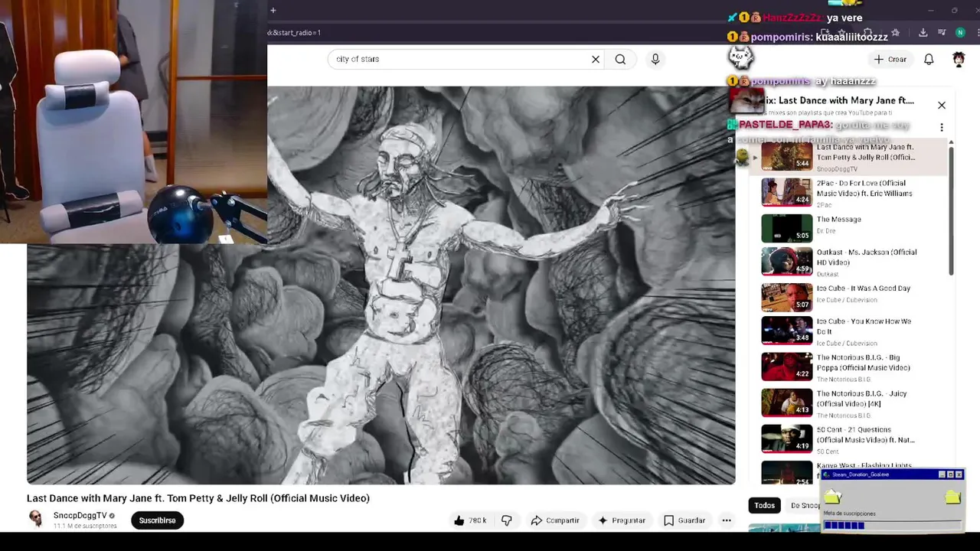Open more actions below the video
The width and height of the screenshot is (980, 551).
(x=727, y=520)
